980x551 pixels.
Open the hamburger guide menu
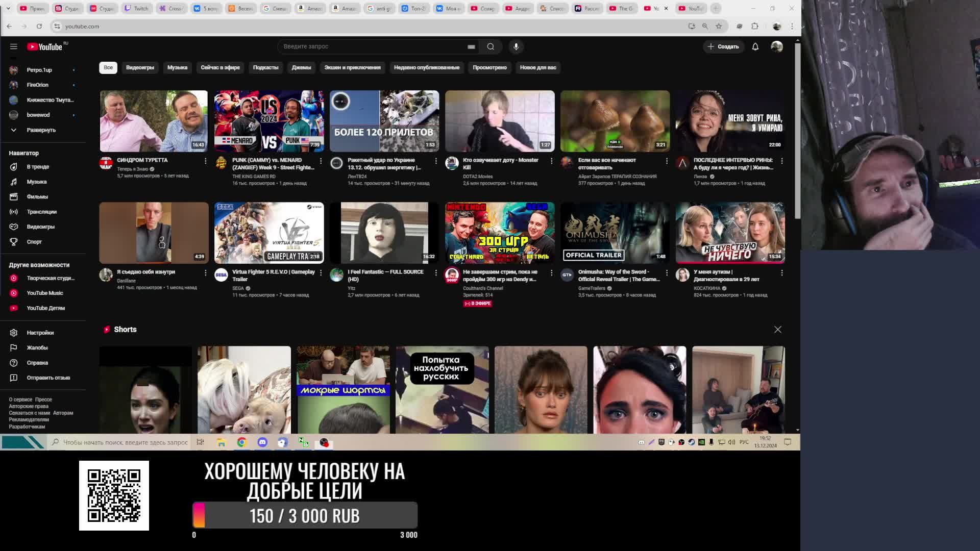tap(14, 46)
